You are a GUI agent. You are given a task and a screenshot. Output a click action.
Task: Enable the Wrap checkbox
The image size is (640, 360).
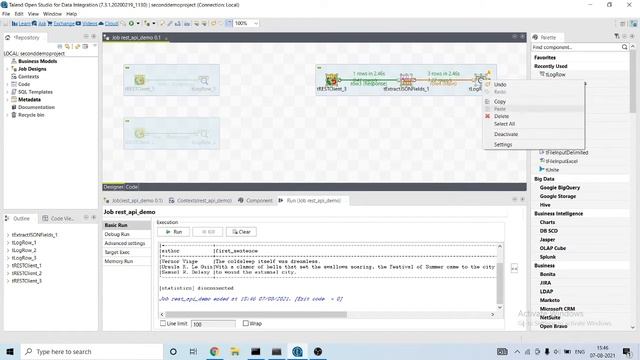coord(246,323)
